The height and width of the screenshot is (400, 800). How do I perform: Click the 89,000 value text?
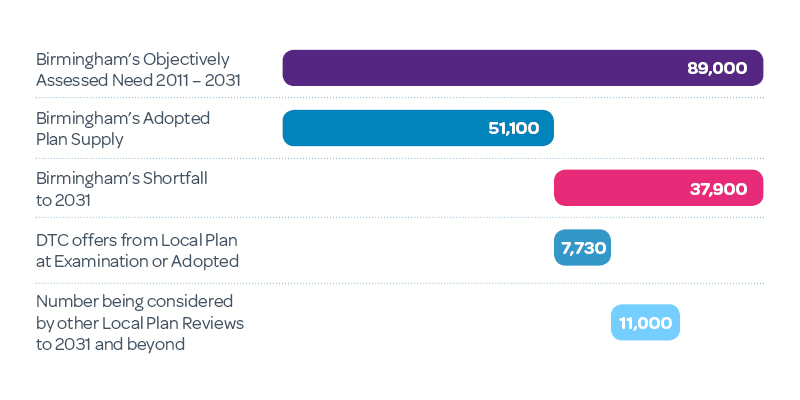click(717, 68)
